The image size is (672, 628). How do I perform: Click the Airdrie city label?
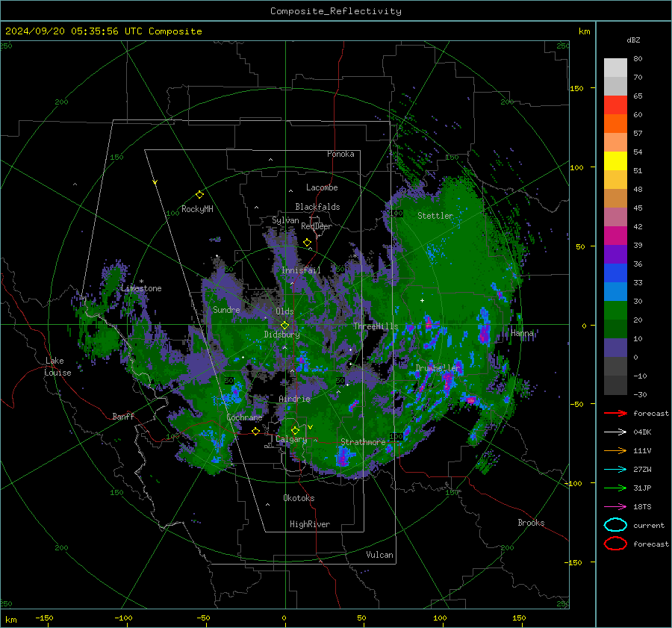[x=294, y=399]
